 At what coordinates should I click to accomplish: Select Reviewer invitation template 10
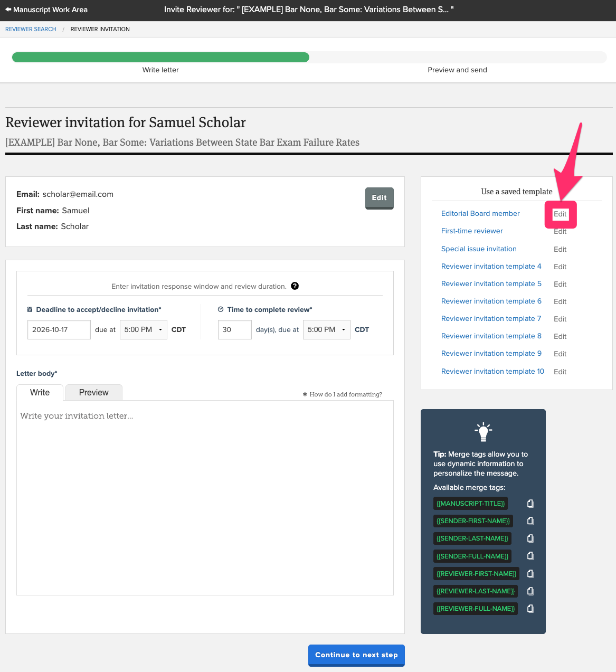(x=492, y=371)
